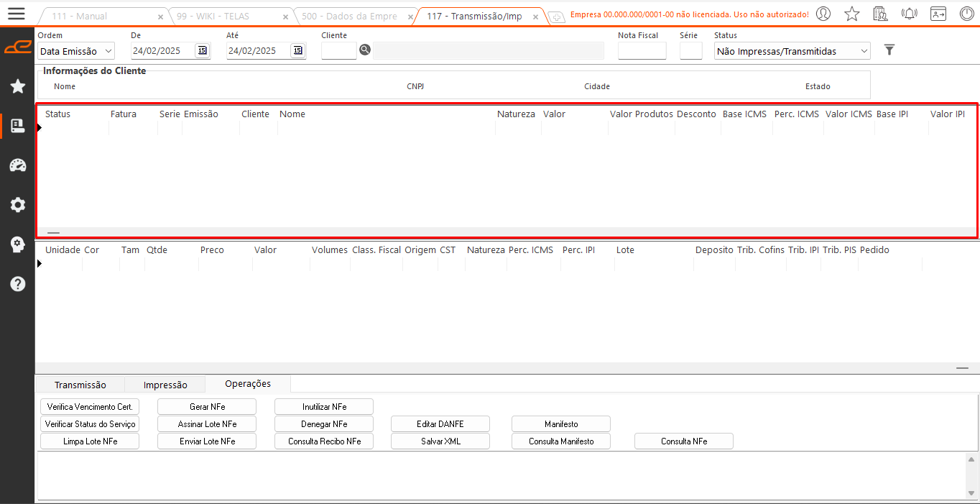980x504 pixels.
Task: Open notifications bell icon
Action: (x=909, y=14)
